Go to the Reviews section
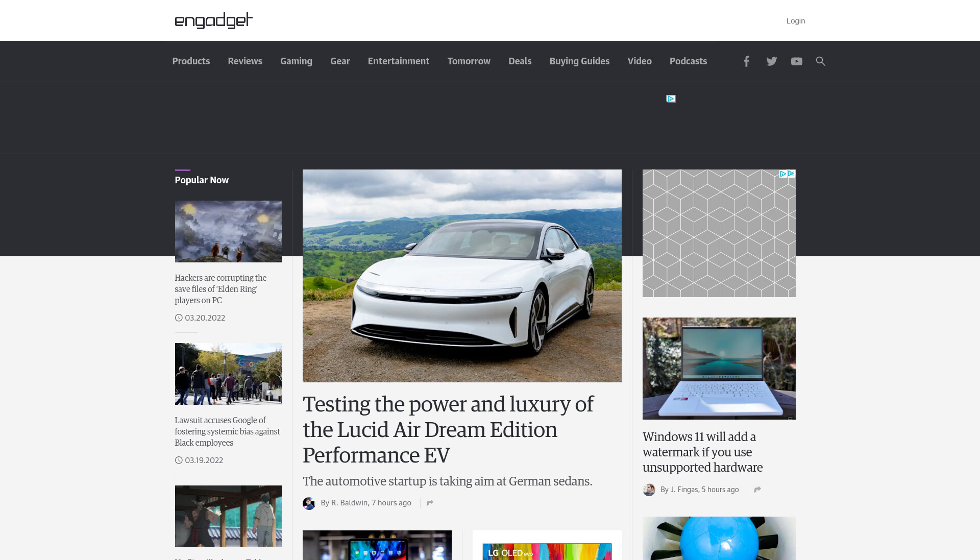Image resolution: width=980 pixels, height=560 pixels. (245, 61)
